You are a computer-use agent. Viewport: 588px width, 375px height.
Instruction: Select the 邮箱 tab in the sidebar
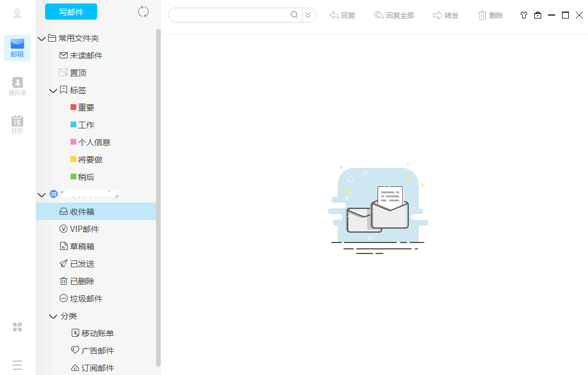click(17, 47)
